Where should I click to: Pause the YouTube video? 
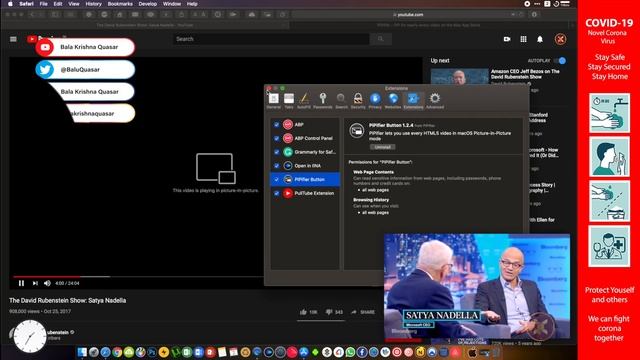click(21, 283)
